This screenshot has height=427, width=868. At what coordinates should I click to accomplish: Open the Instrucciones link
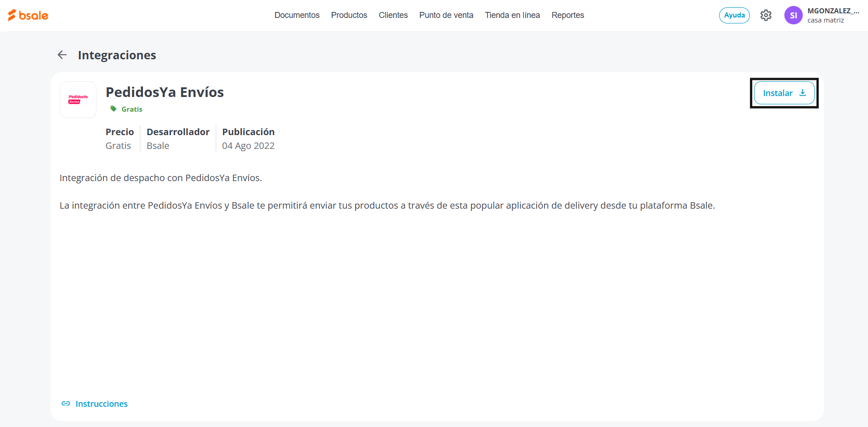click(x=102, y=404)
